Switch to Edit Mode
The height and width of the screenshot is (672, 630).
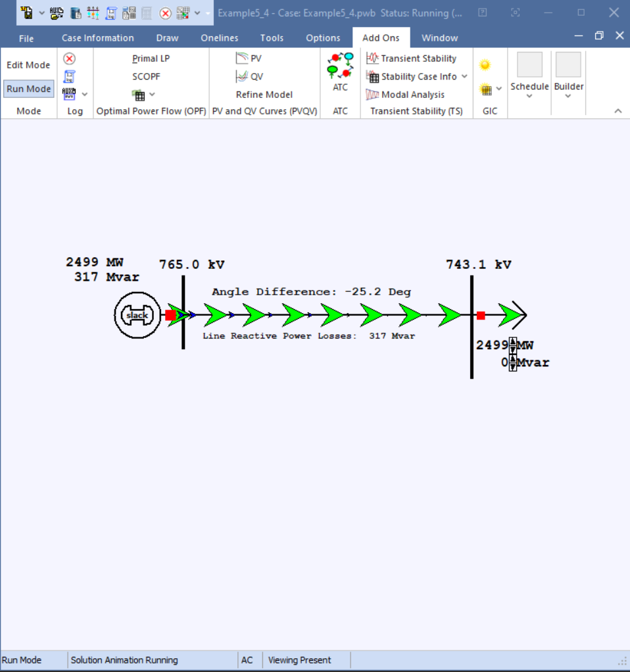(28, 64)
